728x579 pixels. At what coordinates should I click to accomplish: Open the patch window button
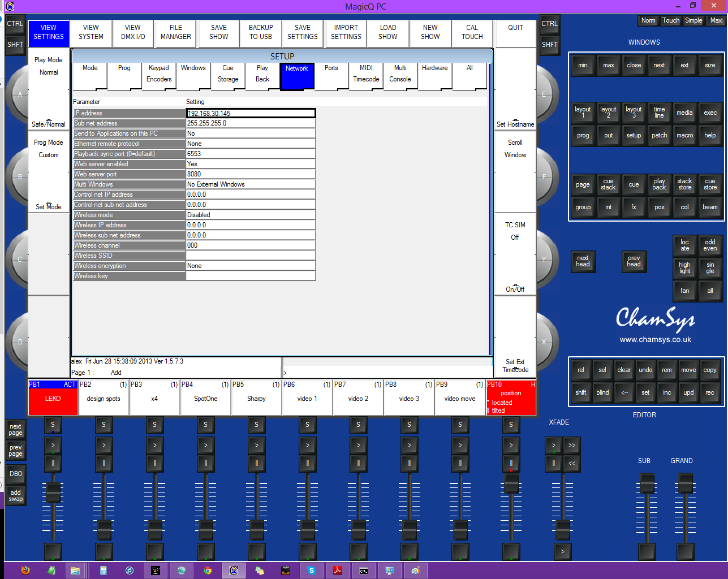click(659, 135)
